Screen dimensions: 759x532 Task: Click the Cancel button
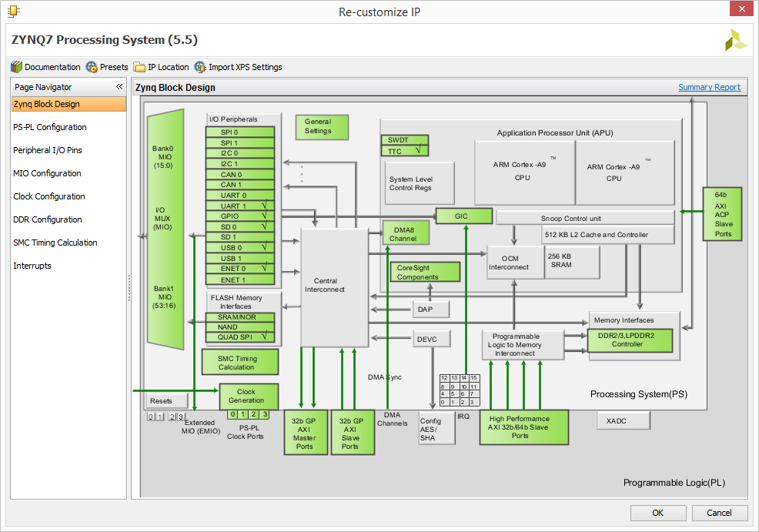pos(719,513)
